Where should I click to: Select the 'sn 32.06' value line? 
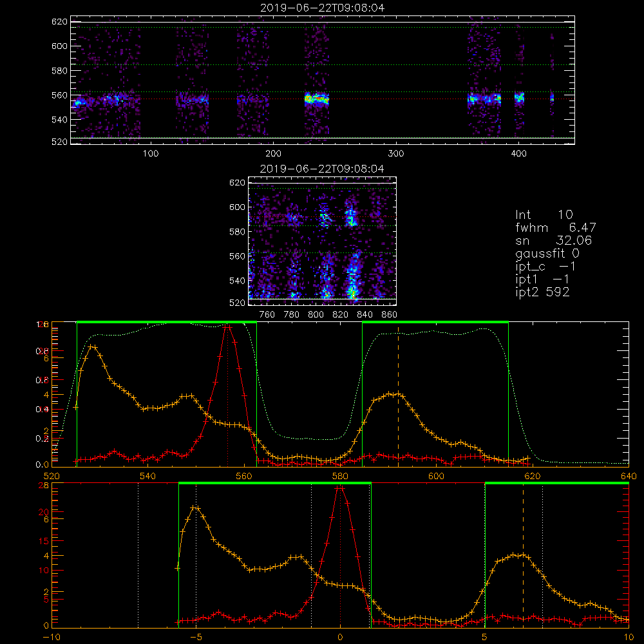tap(553, 240)
